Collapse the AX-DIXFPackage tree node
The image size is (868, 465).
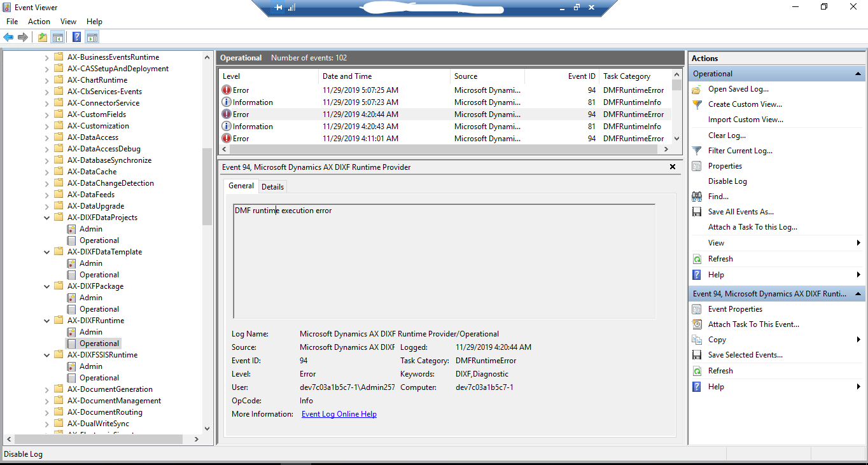(x=46, y=286)
